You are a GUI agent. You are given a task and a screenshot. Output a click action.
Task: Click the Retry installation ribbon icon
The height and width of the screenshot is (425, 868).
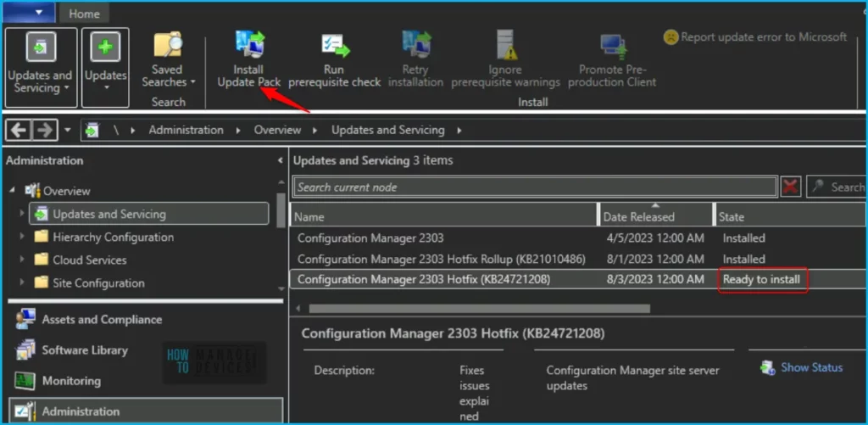pos(415,44)
